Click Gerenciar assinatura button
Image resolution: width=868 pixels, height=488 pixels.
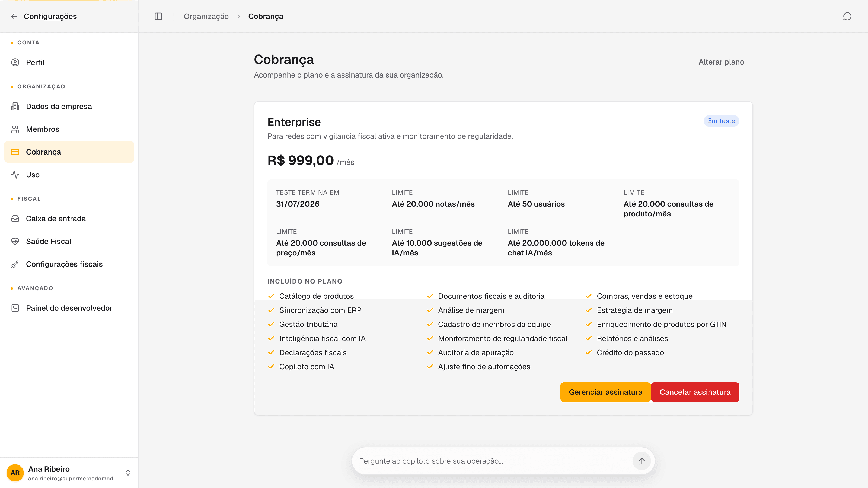click(x=605, y=392)
